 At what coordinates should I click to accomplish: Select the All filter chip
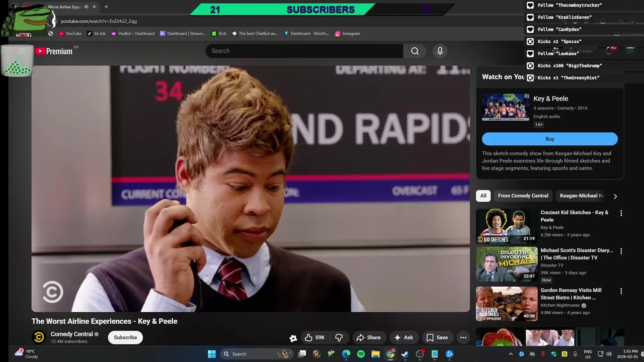483,196
